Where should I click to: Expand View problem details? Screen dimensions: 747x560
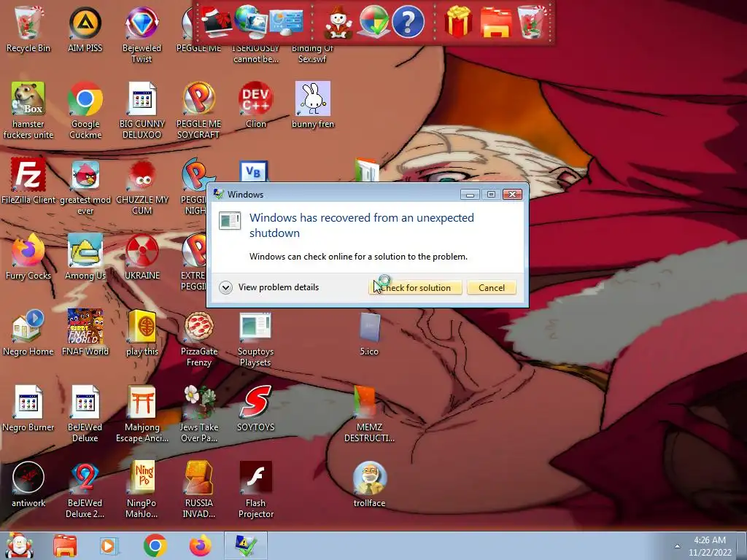[269, 287]
